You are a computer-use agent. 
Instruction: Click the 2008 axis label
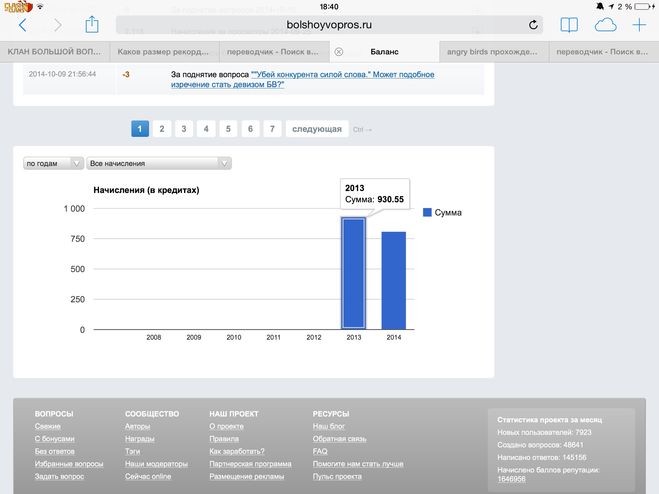point(154,337)
